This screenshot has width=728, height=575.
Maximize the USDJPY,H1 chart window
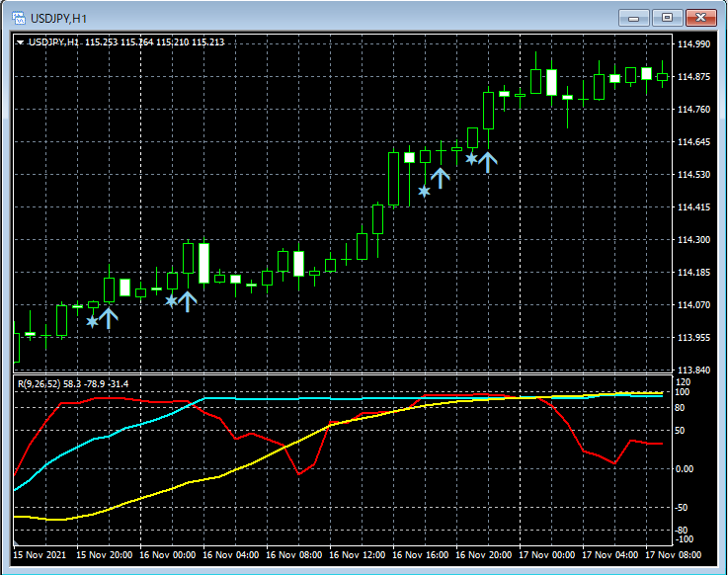[667, 18]
